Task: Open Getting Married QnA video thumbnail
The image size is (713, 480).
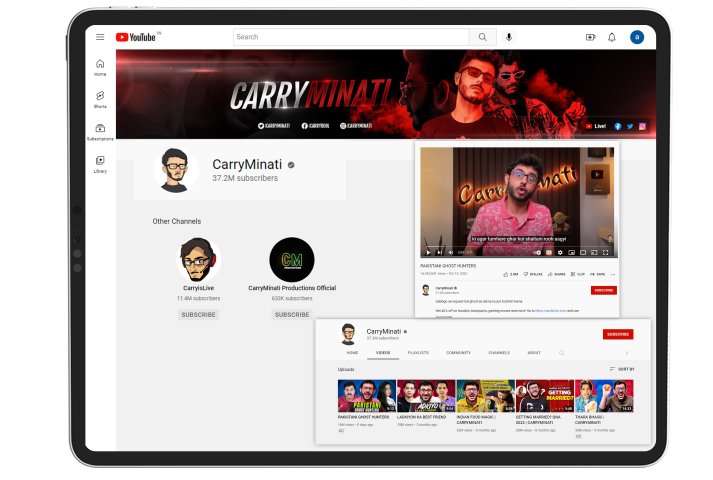Action: (x=545, y=396)
